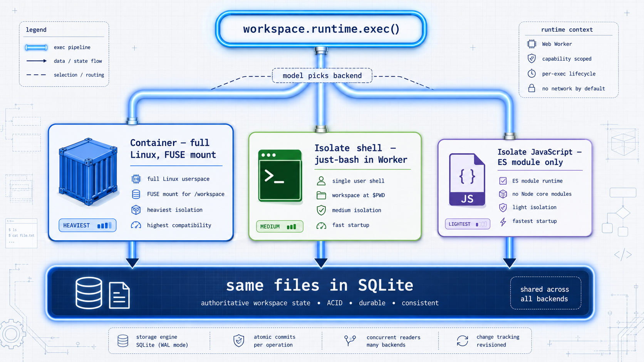The height and width of the screenshot is (362, 644).
Task: Click the atomic commits shield icon
Action: point(239,340)
